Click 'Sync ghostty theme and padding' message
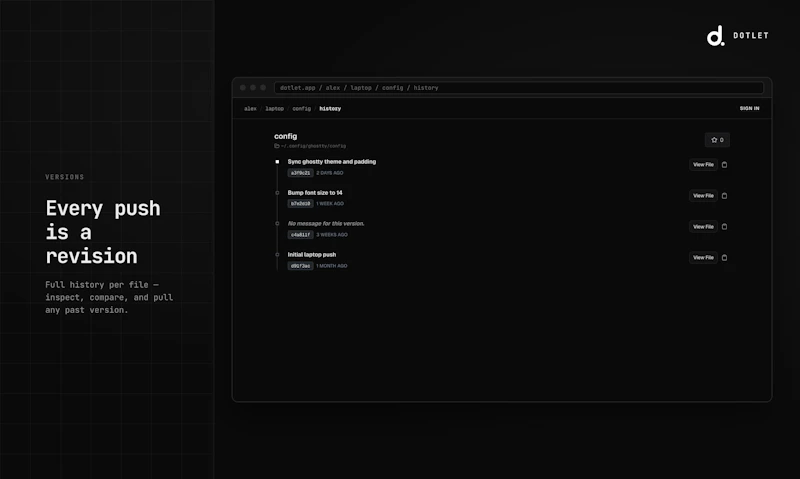The height and width of the screenshot is (479, 800). point(332,162)
